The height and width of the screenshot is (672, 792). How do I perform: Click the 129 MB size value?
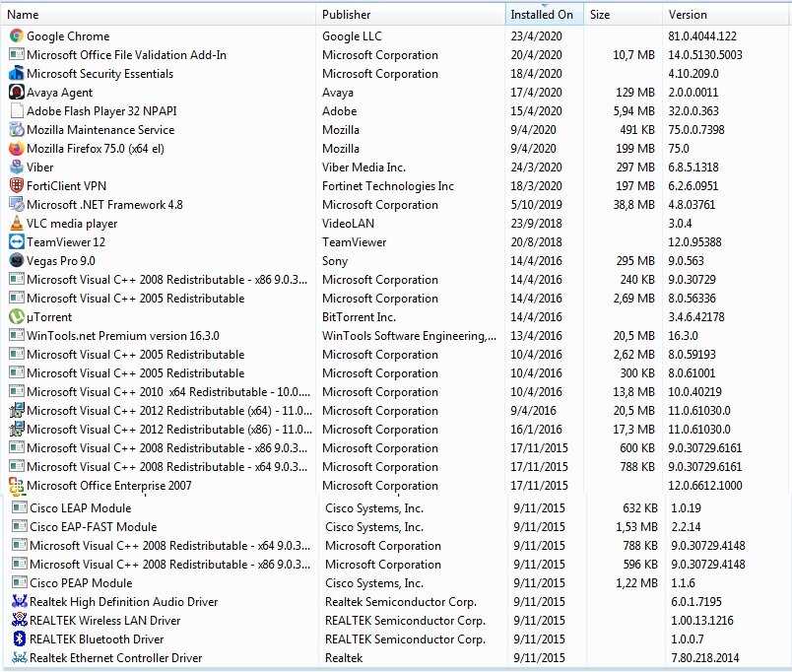tap(635, 93)
